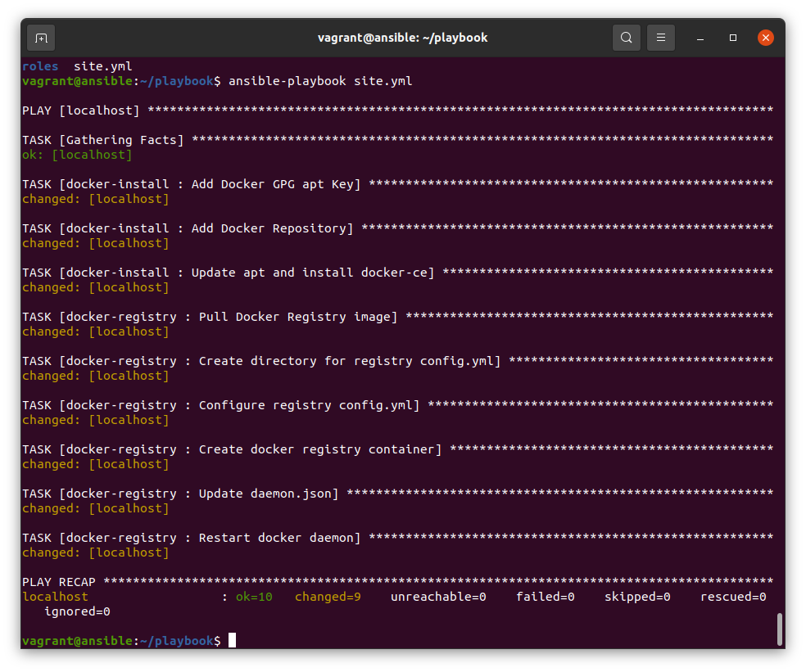Click the 'ok: [localhost]' result
806x672 pixels.
pyautogui.click(x=77, y=155)
